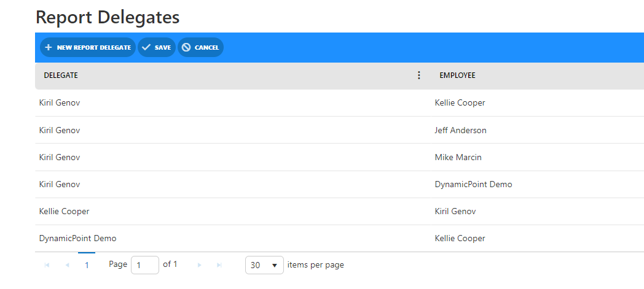Open items per page dropdown
644x289 pixels.
tap(264, 265)
